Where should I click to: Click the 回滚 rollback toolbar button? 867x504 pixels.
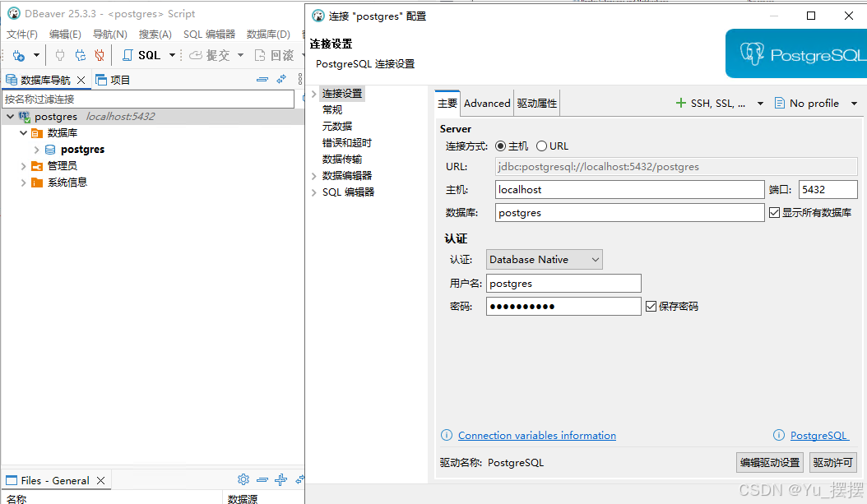(x=274, y=55)
